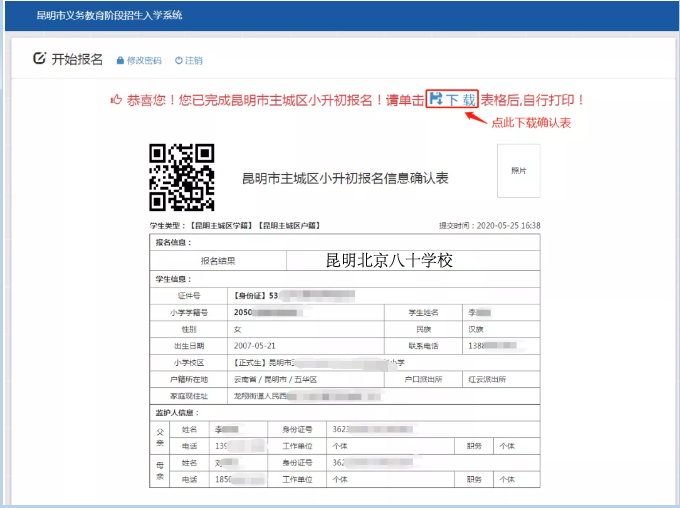Log out via the 注销 link
Viewport: 680px width, 508px height.
[x=194, y=61]
